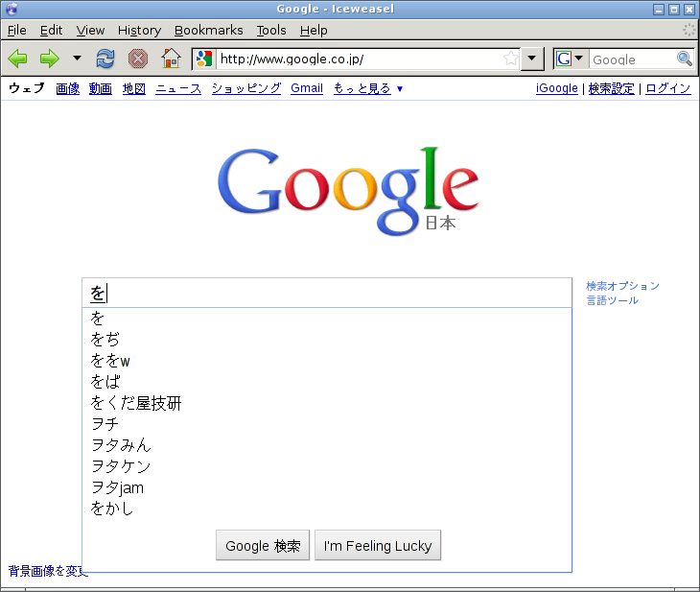
Task: Select the suggestion をば
Action: point(327,382)
